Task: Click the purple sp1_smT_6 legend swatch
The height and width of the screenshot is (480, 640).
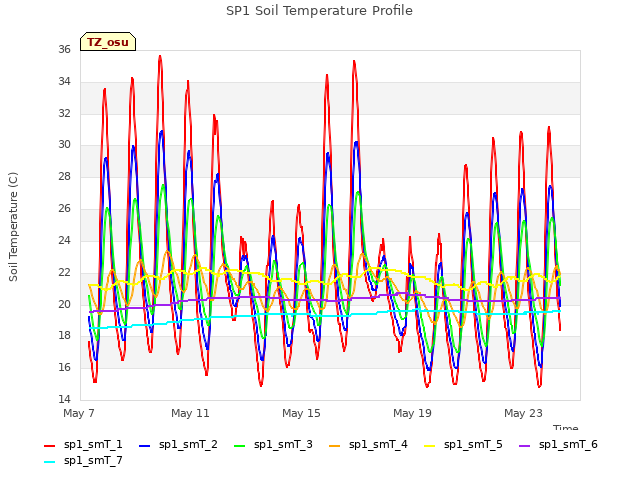Action: 524,446
